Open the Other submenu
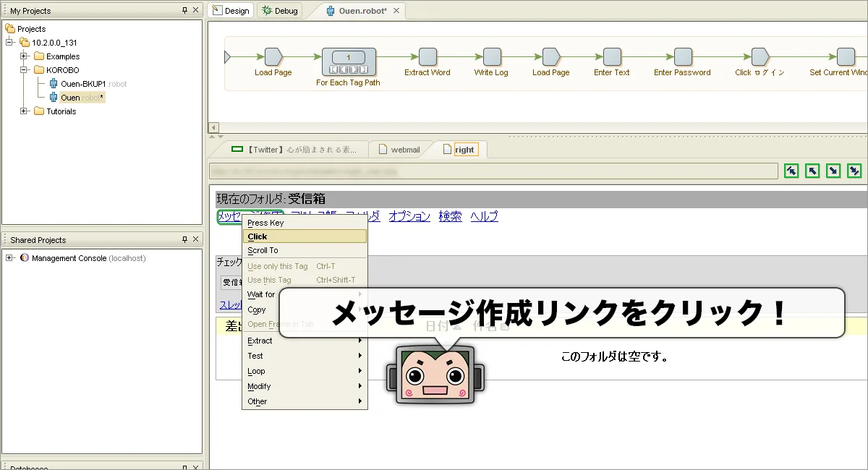Screen dimensions: 868x470 tap(305, 401)
